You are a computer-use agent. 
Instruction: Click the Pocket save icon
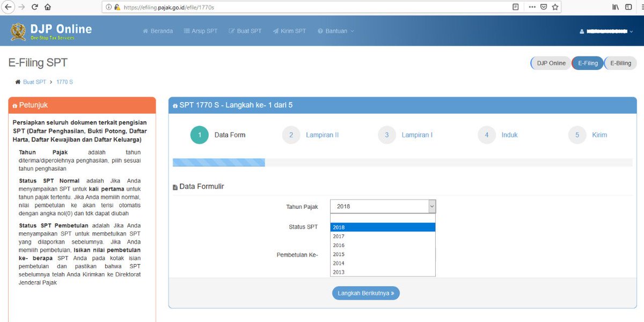(544, 7)
